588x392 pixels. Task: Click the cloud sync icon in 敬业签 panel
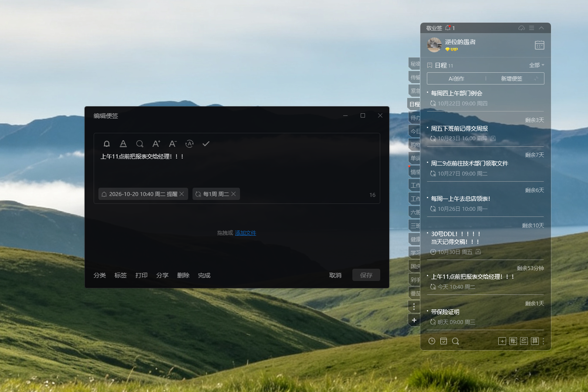pyautogui.click(x=521, y=28)
